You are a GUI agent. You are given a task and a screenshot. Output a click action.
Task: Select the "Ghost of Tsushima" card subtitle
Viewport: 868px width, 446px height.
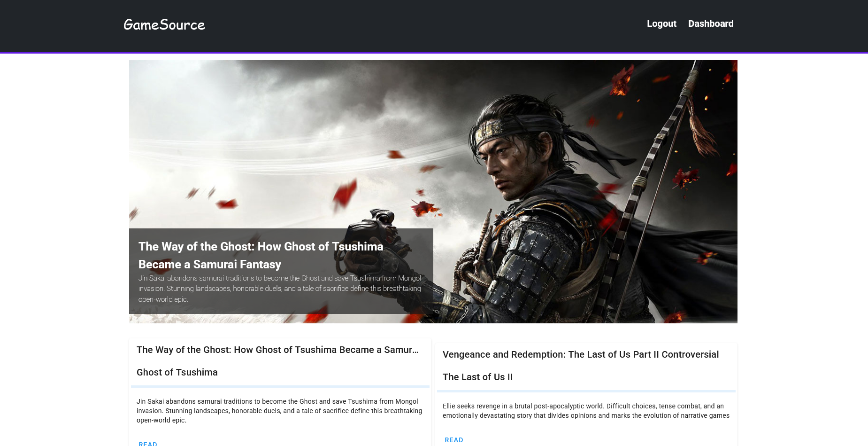coord(177,372)
